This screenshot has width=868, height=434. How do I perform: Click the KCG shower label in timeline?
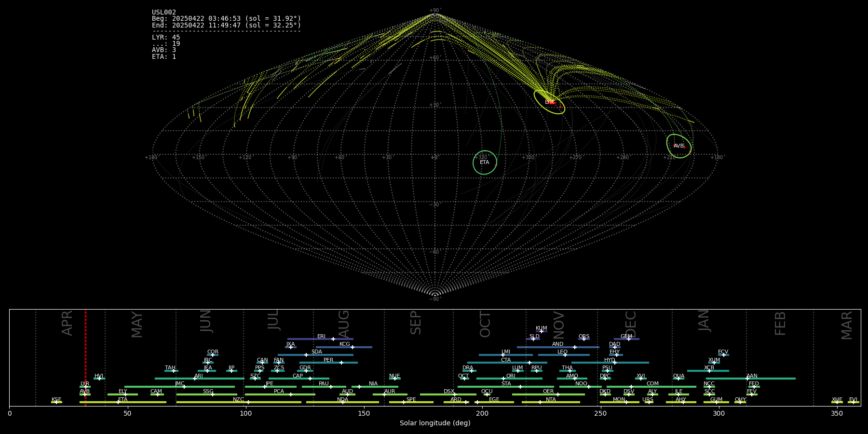point(345,344)
